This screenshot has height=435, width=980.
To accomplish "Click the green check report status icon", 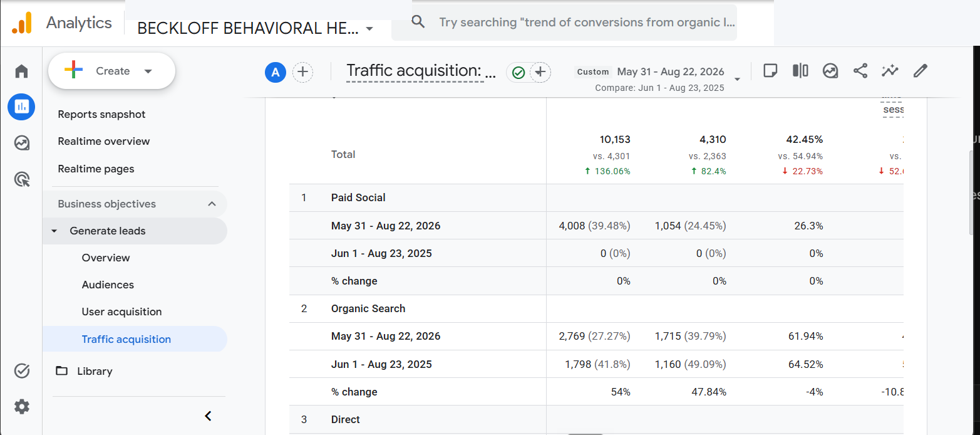I will click(x=518, y=72).
